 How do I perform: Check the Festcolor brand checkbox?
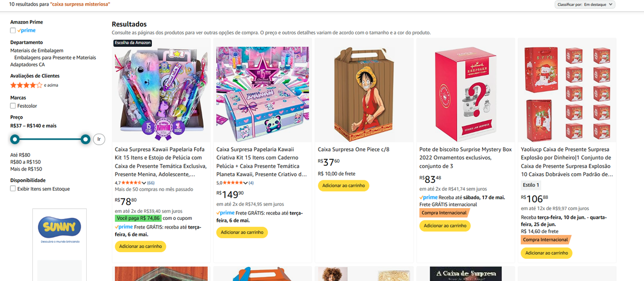click(13, 106)
